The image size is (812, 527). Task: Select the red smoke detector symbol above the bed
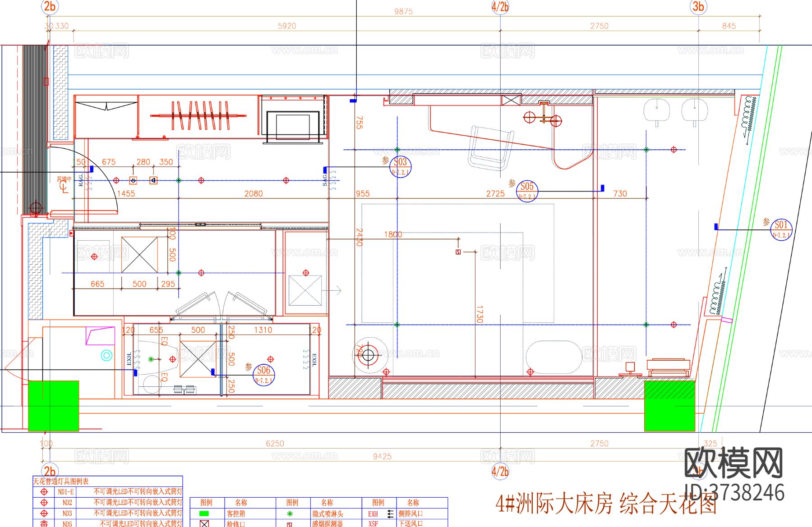coord(458,252)
